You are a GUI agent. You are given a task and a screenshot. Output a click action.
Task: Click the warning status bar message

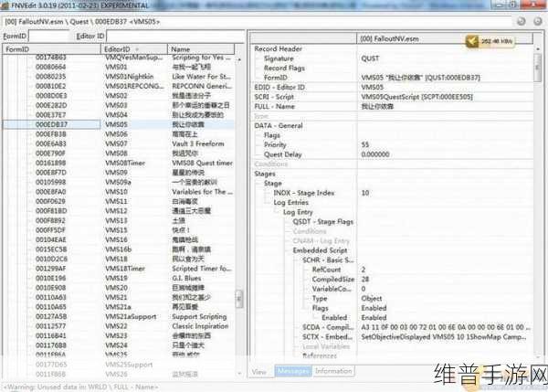pyautogui.click(x=80, y=387)
